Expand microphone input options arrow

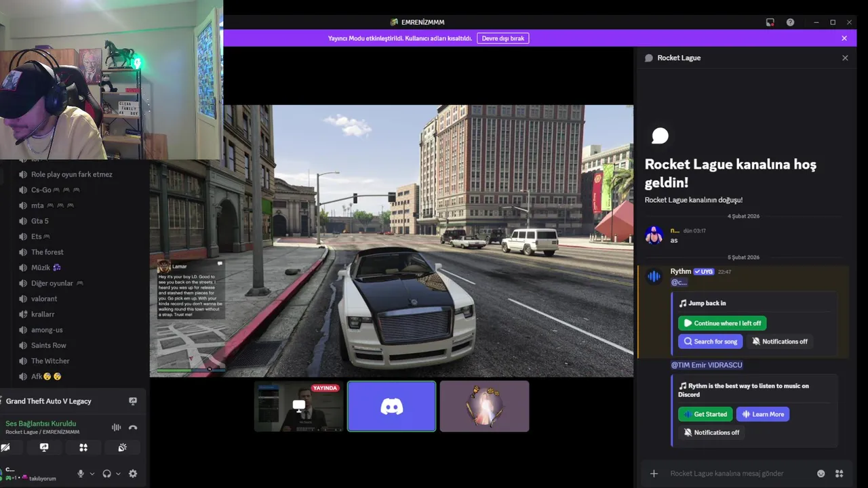92,474
